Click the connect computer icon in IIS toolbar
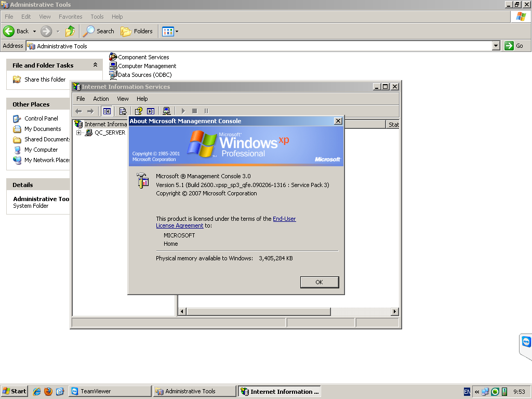532x399 pixels. pyautogui.click(x=166, y=111)
